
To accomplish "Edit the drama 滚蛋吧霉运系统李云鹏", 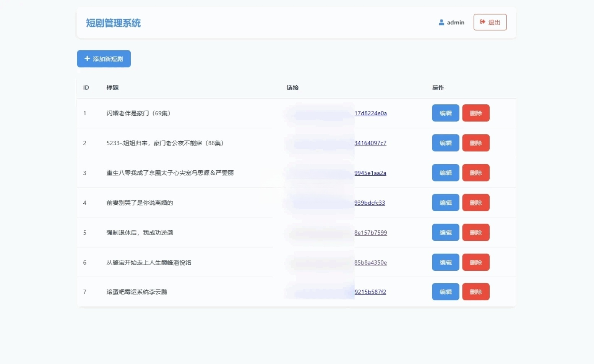I will pyautogui.click(x=445, y=291).
